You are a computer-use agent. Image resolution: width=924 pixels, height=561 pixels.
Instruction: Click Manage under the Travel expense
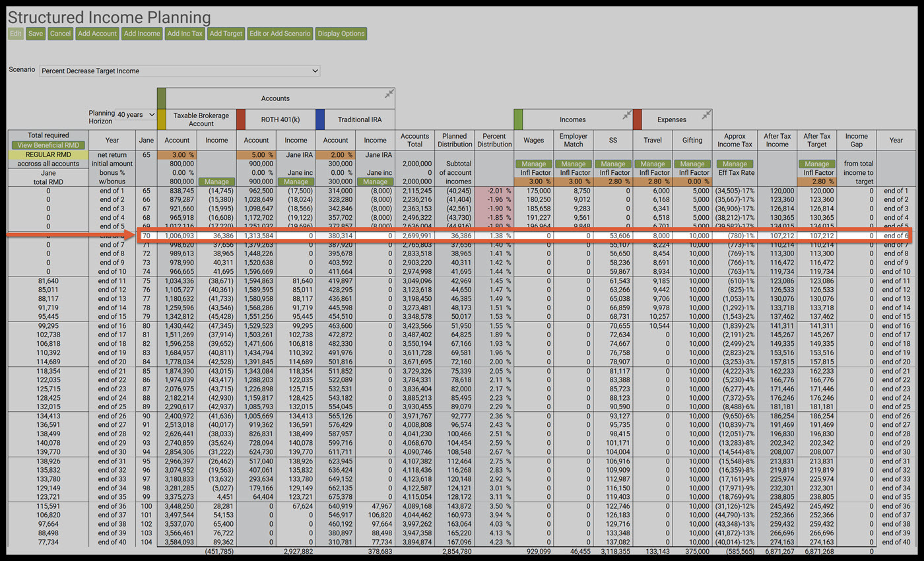tap(652, 164)
